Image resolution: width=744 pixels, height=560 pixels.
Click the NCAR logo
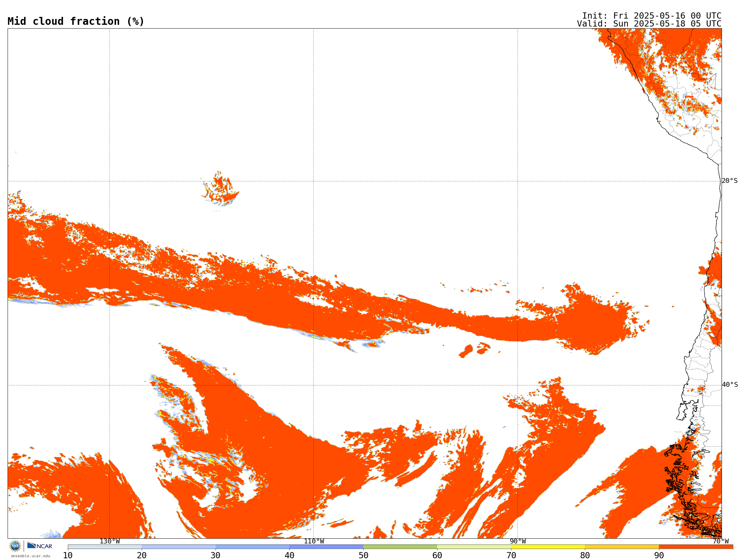[x=40, y=546]
